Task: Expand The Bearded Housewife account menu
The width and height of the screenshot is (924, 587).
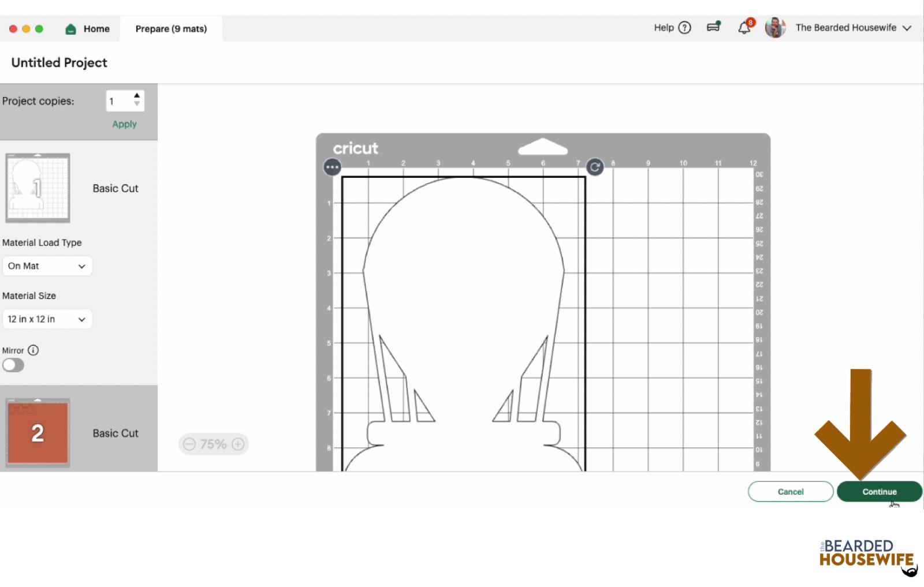Action: 907,28
